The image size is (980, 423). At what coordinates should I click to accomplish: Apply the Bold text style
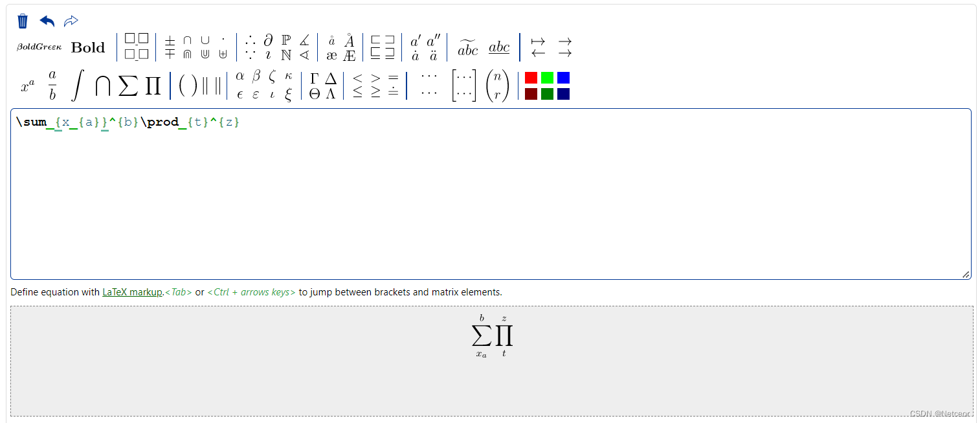(88, 47)
